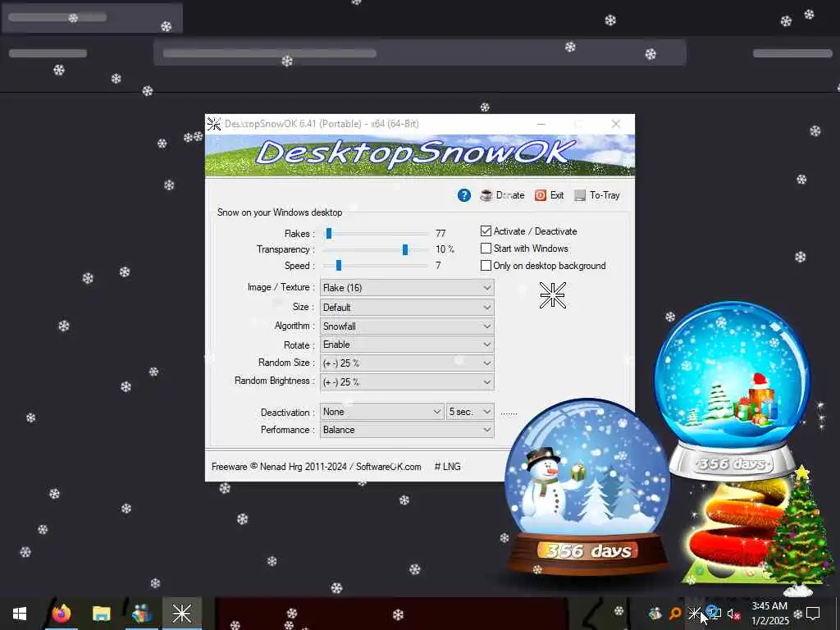This screenshot has height=630, width=840.
Task: Open the Deactivation dropdown showing None
Action: coord(382,412)
